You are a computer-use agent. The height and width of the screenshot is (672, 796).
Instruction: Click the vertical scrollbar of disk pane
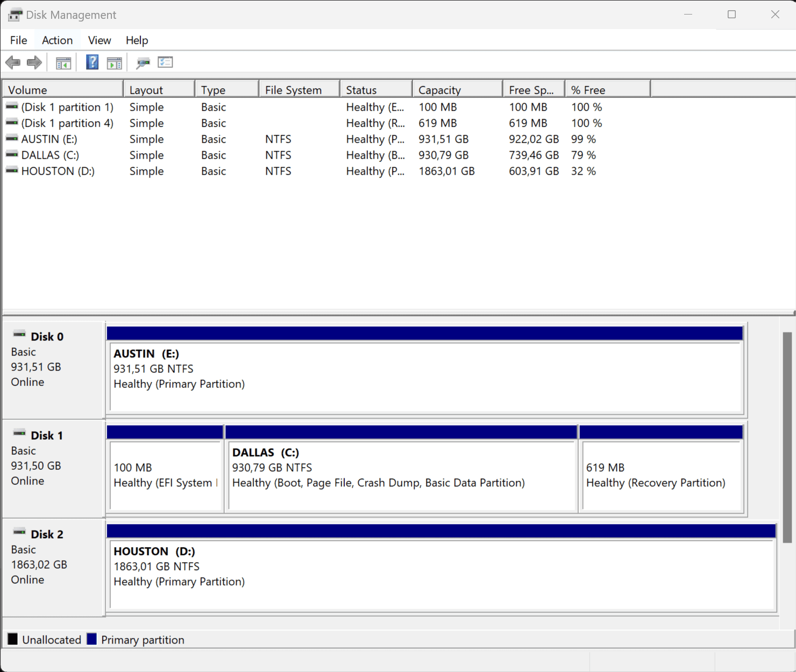787,438
